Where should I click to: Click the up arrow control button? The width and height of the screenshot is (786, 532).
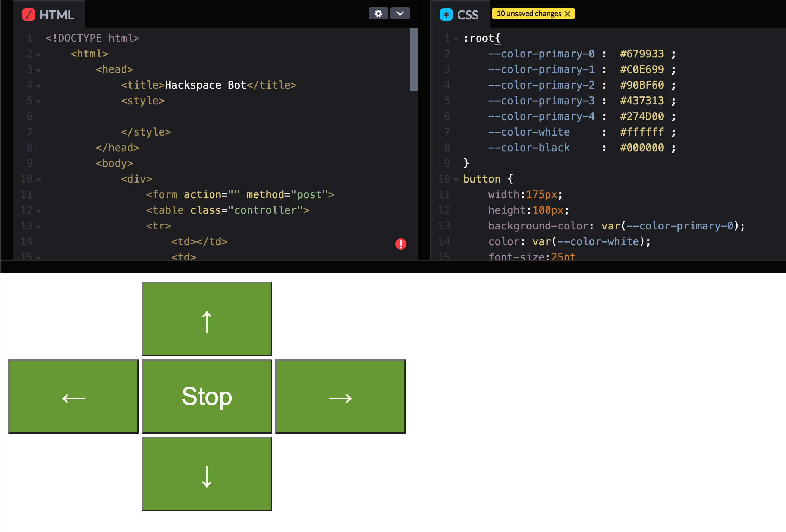tap(207, 319)
